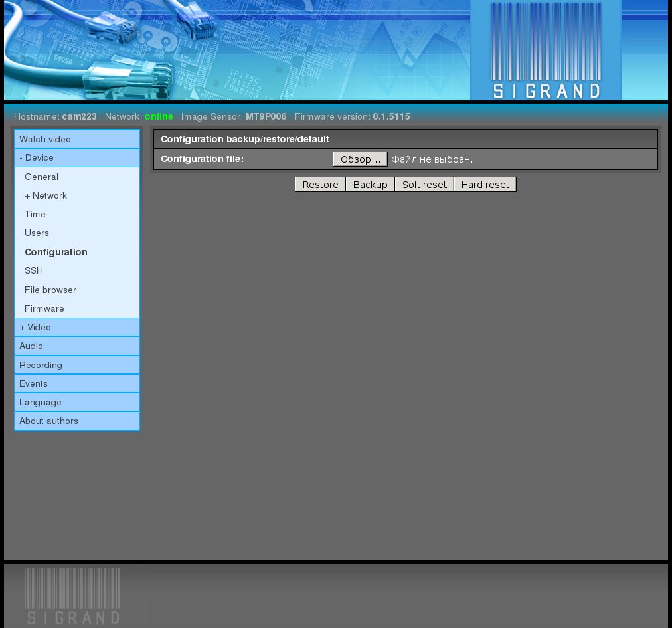Click the Configuration backup/restore/default heading

245,139
